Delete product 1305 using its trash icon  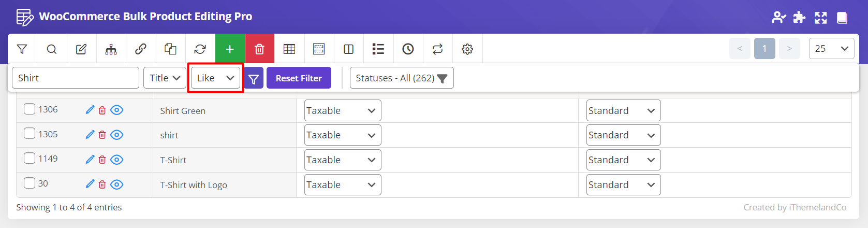(102, 135)
